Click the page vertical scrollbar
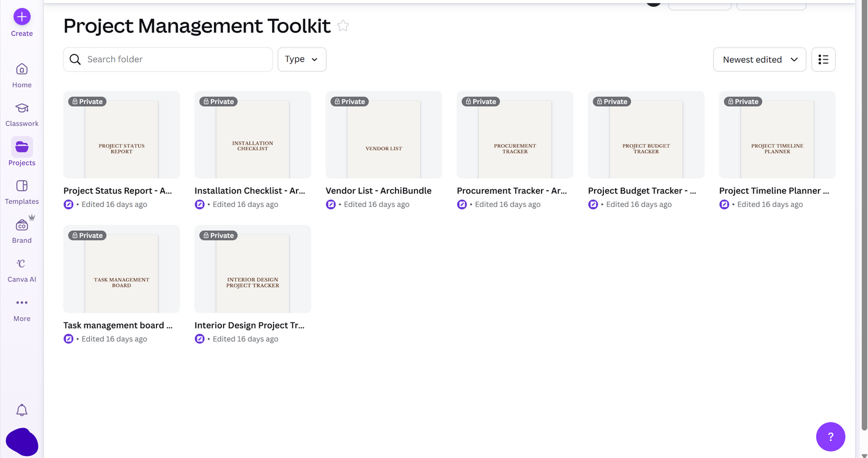 (863, 214)
